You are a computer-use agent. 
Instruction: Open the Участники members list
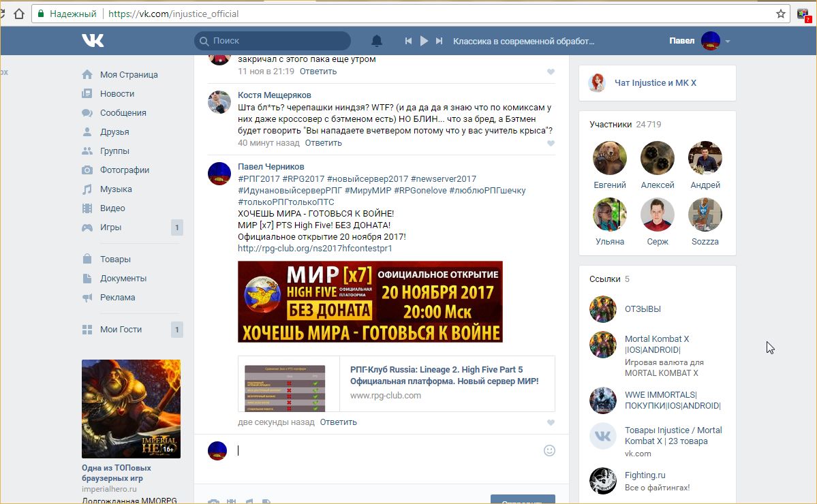[626, 125]
